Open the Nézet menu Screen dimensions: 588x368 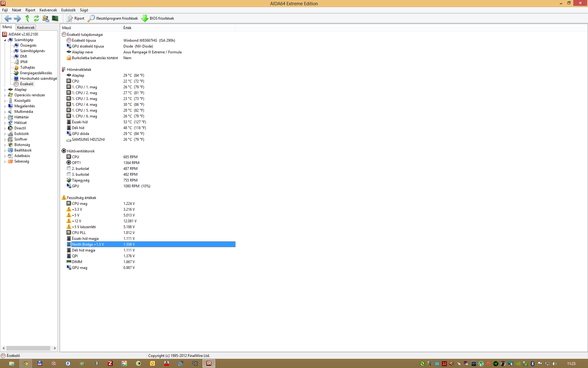pyautogui.click(x=17, y=10)
